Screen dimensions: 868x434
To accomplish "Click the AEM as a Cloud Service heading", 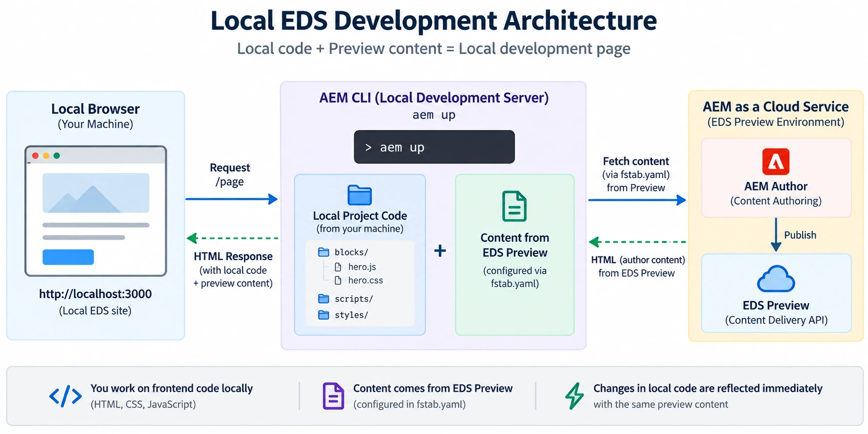I will tap(776, 107).
